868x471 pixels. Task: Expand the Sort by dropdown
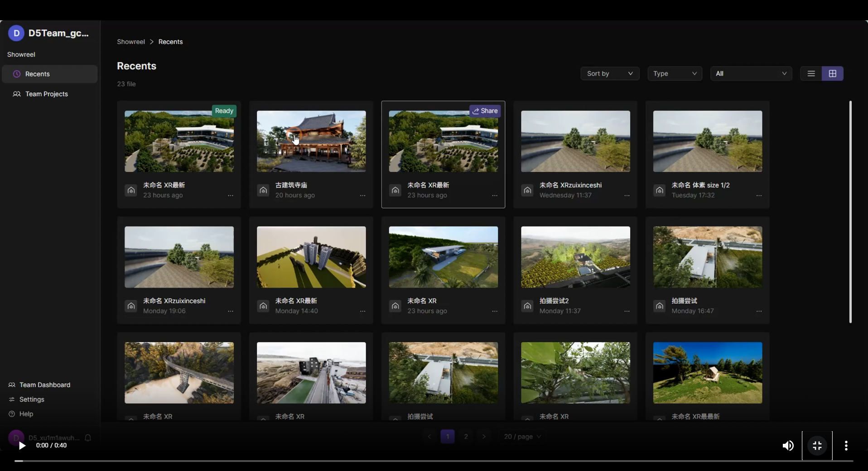tap(610, 73)
